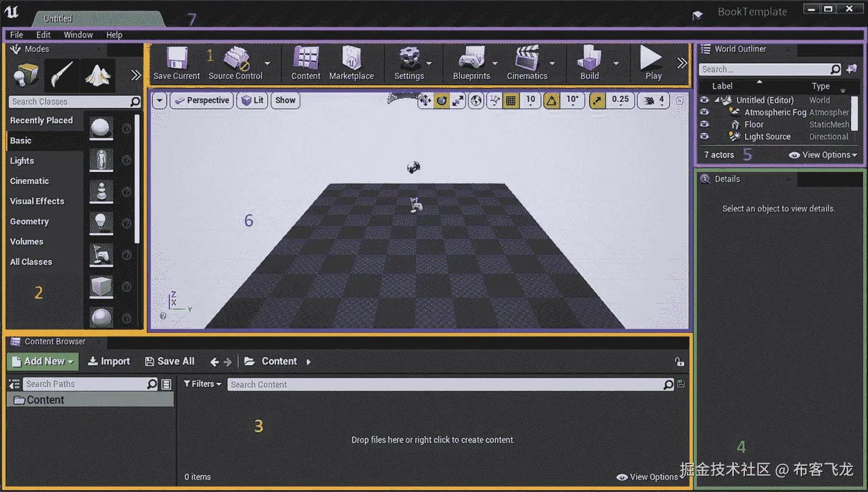The height and width of the screenshot is (492, 868).
Task: Click the save search icon by Search Content
Action: pyautogui.click(x=681, y=384)
